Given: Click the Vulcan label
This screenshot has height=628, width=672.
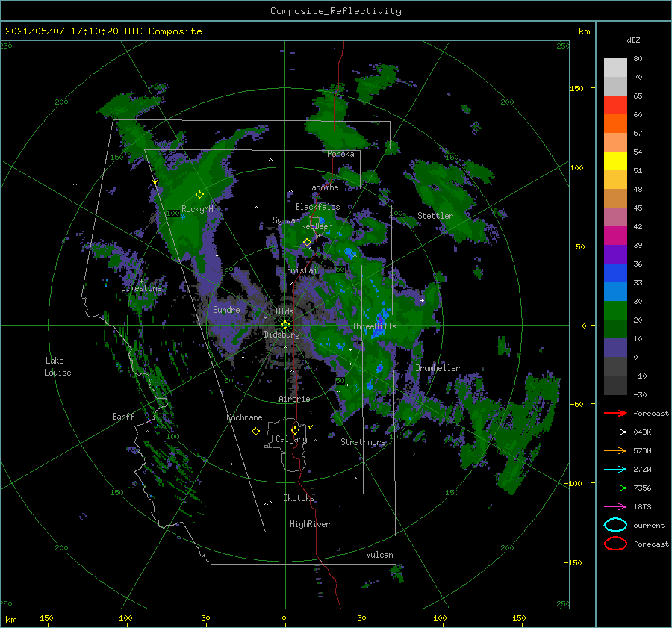Looking at the screenshot, I should [379, 555].
